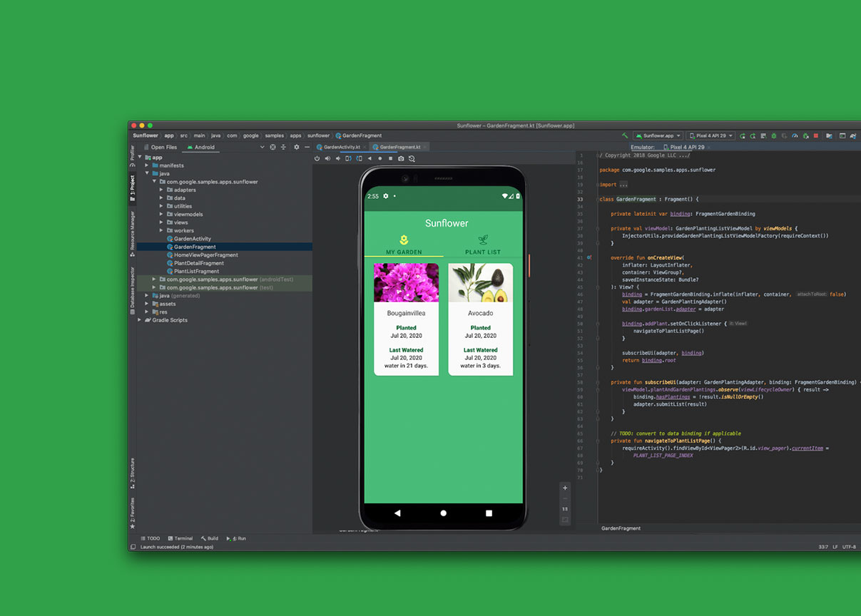
Task: Click the Make Project hammer icon
Action: [x=625, y=135]
